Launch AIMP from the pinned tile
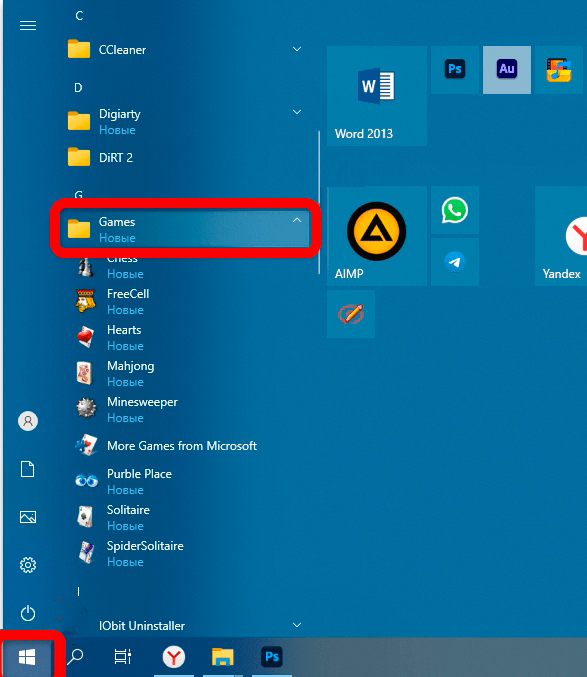The image size is (587, 677). click(x=377, y=236)
